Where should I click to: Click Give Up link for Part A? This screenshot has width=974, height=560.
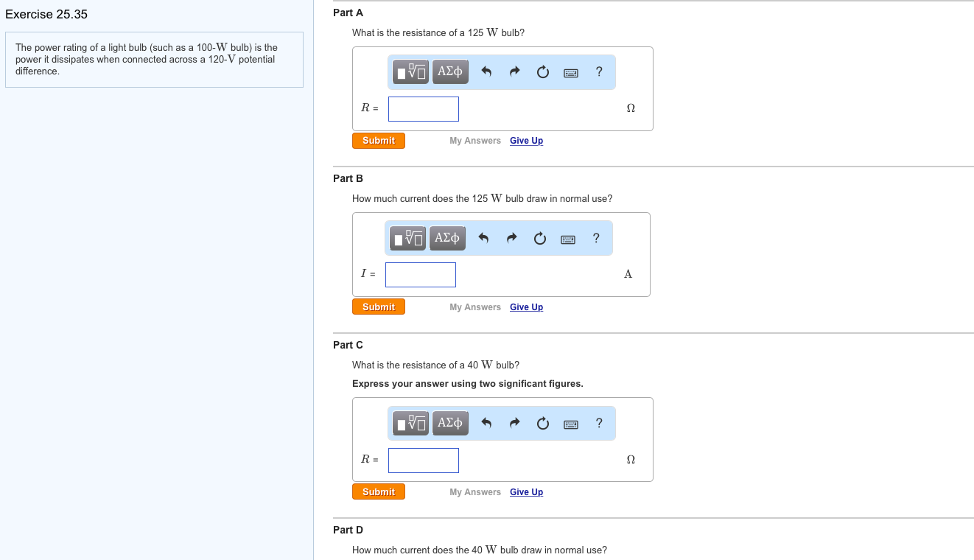(x=526, y=141)
